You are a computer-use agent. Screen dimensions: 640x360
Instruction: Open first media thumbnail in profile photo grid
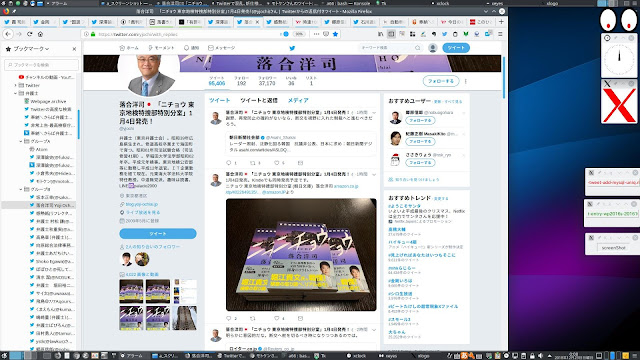coord(131,291)
